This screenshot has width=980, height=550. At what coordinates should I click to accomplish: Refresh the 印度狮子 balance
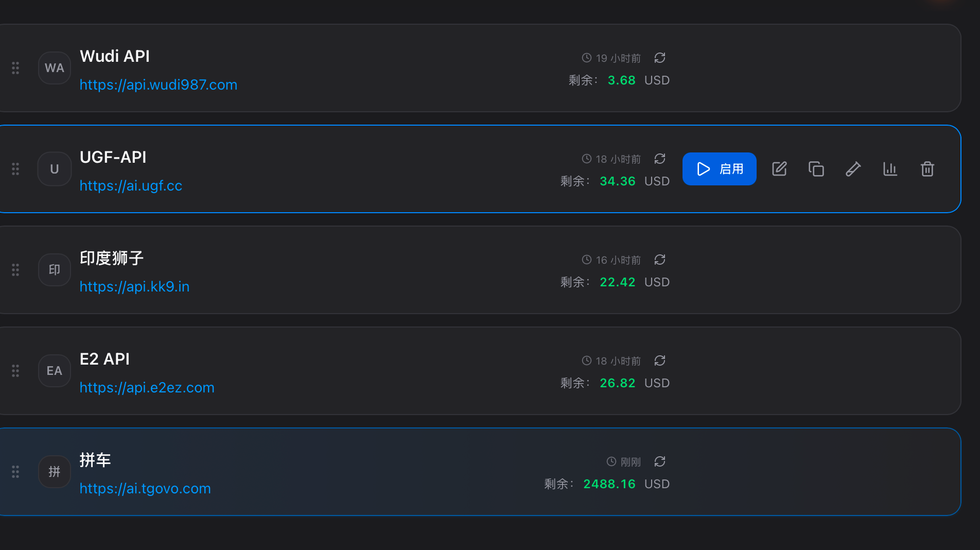pyautogui.click(x=660, y=260)
